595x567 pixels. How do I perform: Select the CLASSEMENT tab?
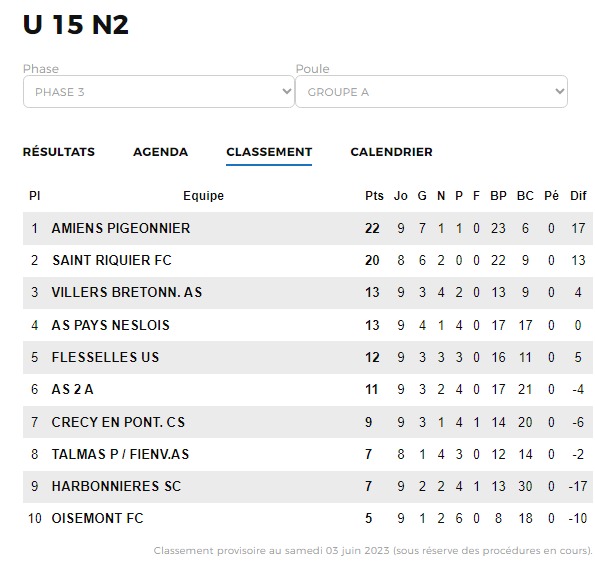click(269, 152)
